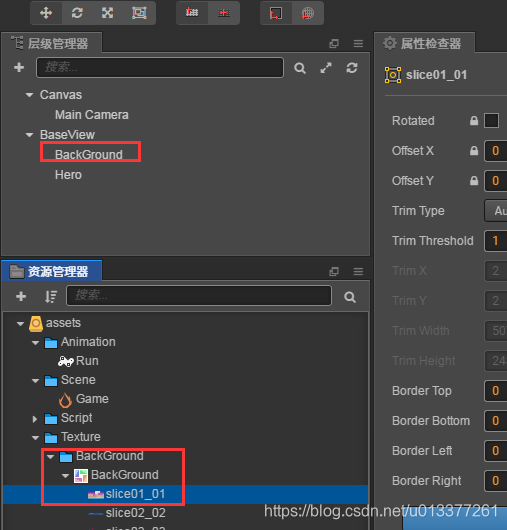Select the Scale transform tool
Viewport: 507px width, 530px height.
click(107, 13)
